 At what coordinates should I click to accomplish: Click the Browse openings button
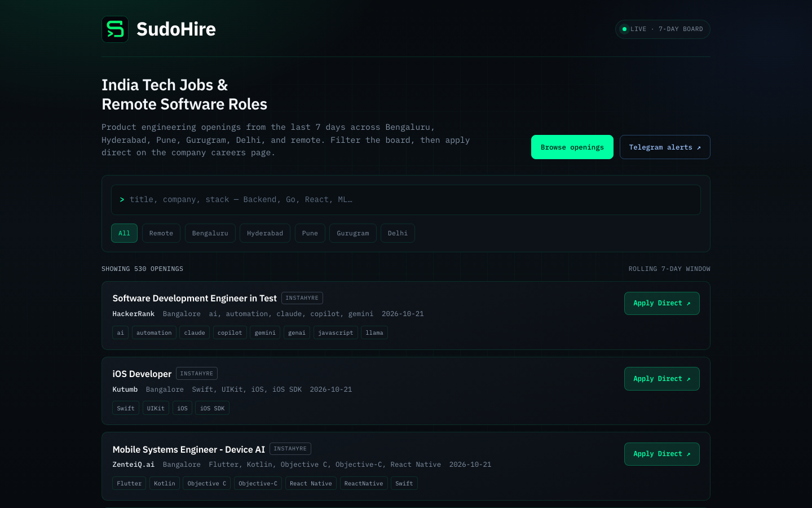pyautogui.click(x=572, y=147)
